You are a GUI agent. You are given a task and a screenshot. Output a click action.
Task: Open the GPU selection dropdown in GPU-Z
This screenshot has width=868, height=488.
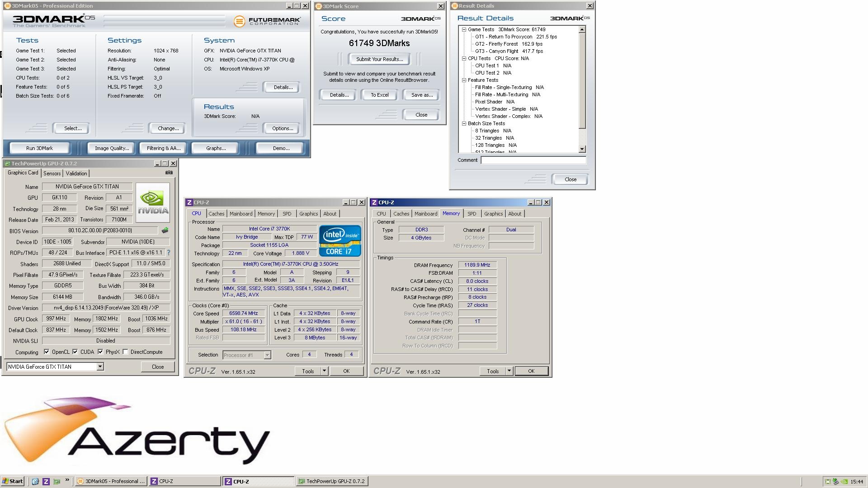click(x=100, y=367)
